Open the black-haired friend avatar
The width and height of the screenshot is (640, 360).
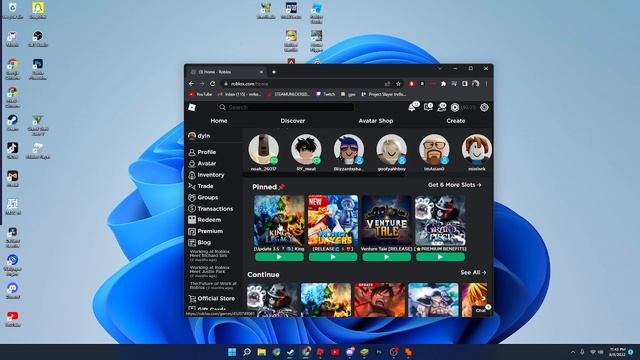tap(306, 150)
